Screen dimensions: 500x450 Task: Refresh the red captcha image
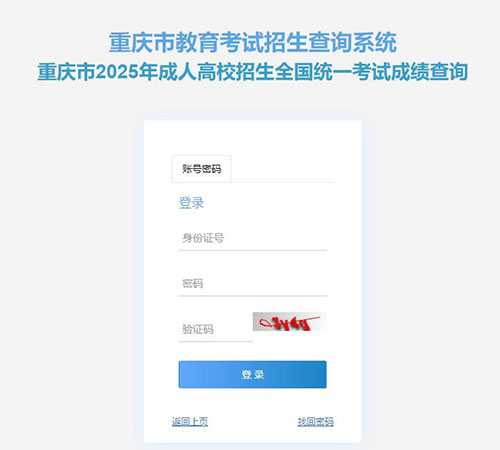point(289,322)
